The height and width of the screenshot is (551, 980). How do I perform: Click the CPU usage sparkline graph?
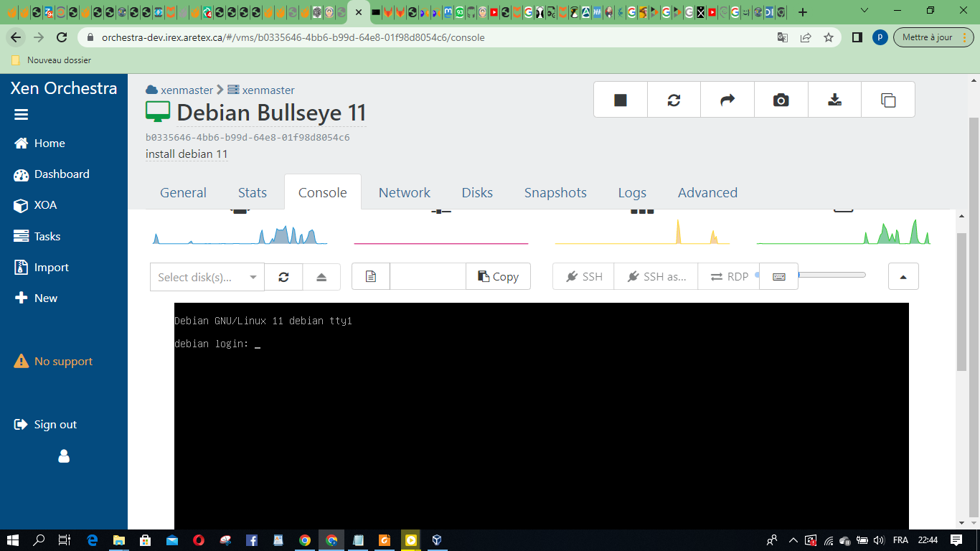240,234
